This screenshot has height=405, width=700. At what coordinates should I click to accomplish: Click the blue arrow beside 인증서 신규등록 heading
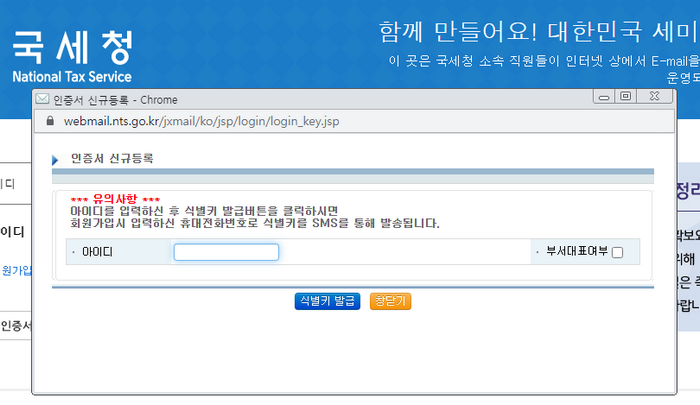(x=55, y=160)
